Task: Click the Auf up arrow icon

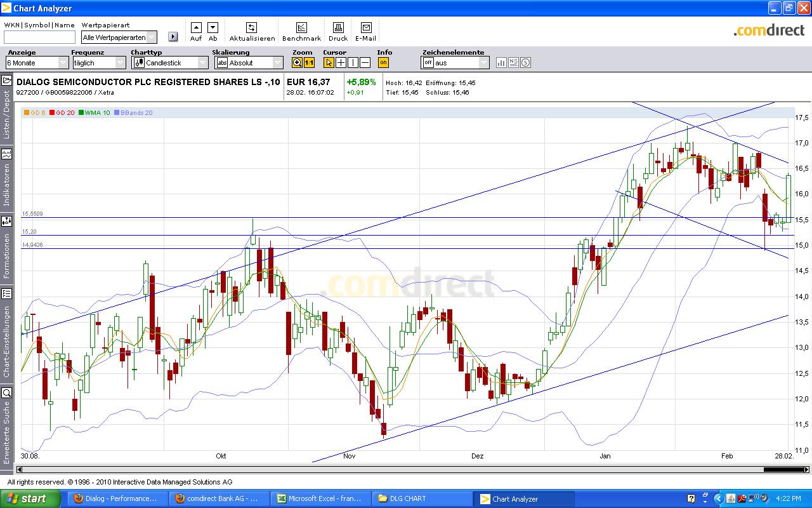Action: point(196,27)
